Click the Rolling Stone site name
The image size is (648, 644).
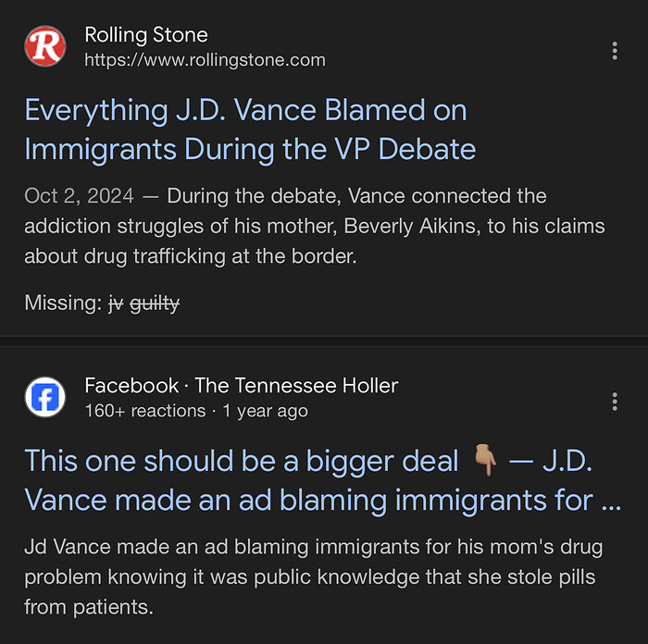tap(146, 35)
